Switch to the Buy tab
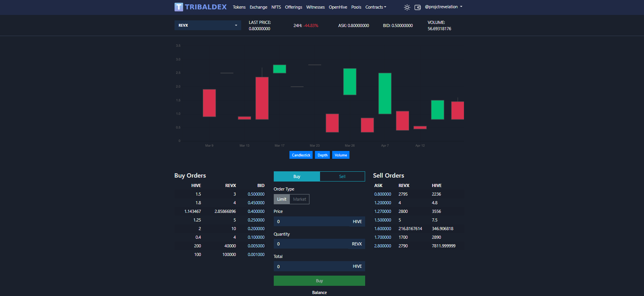 [297, 176]
